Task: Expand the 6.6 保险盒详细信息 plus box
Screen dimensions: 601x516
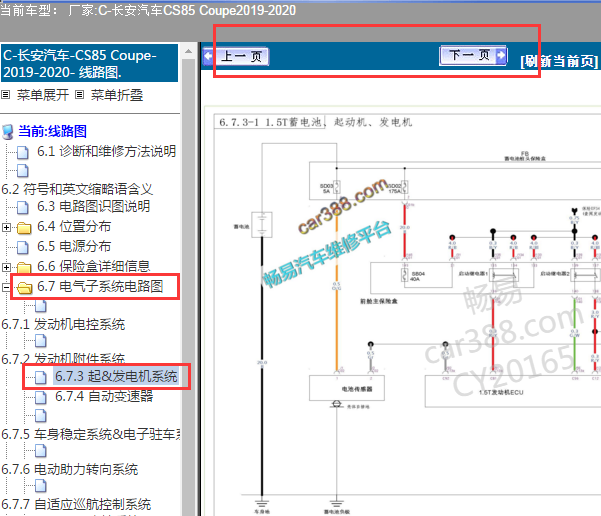Action: [6, 267]
